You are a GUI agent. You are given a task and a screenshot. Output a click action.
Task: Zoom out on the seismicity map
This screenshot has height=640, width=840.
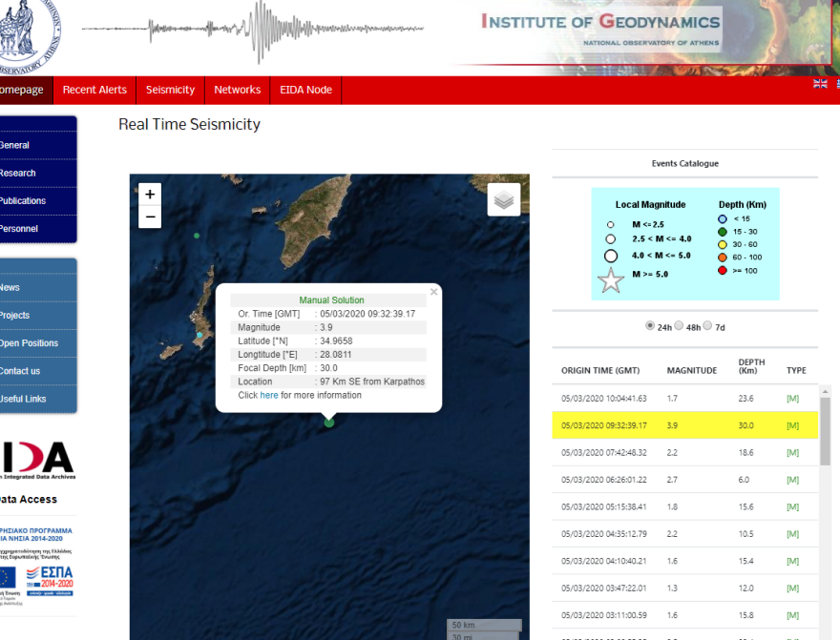pyautogui.click(x=150, y=217)
